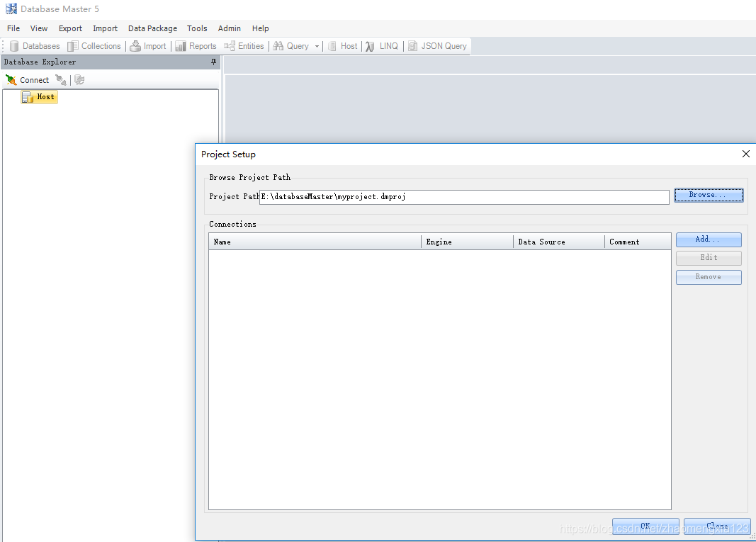
Task: Open the File menu
Action: [x=13, y=28]
